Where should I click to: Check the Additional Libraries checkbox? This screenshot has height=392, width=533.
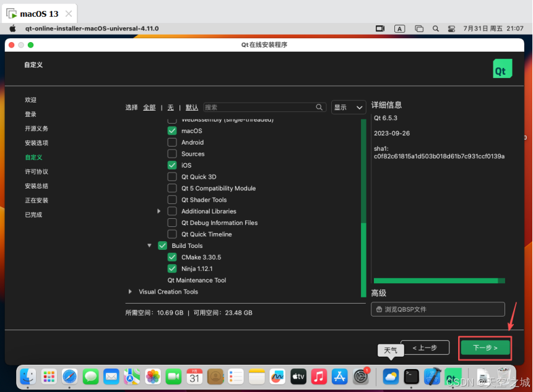coord(172,211)
